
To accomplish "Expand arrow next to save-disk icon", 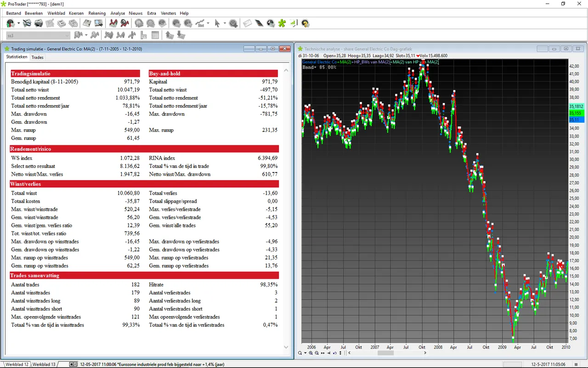I will tap(86, 35).
